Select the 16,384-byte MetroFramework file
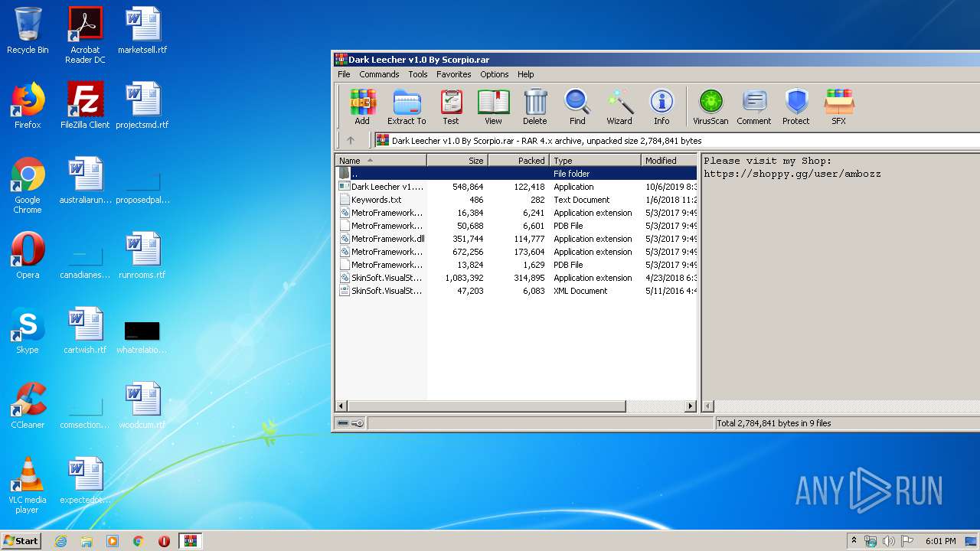The height and width of the screenshot is (551, 980). pos(516,213)
